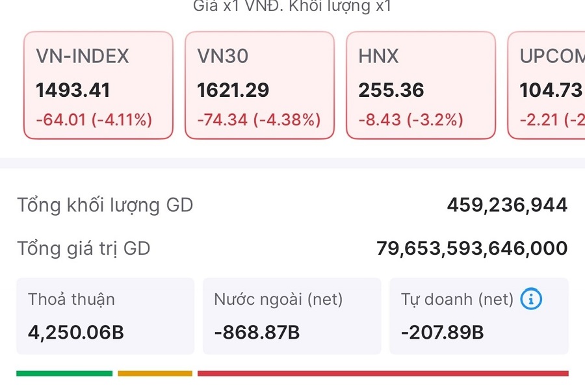Open the VN30 index card
Screen dimensions: 585x392
click(x=259, y=85)
